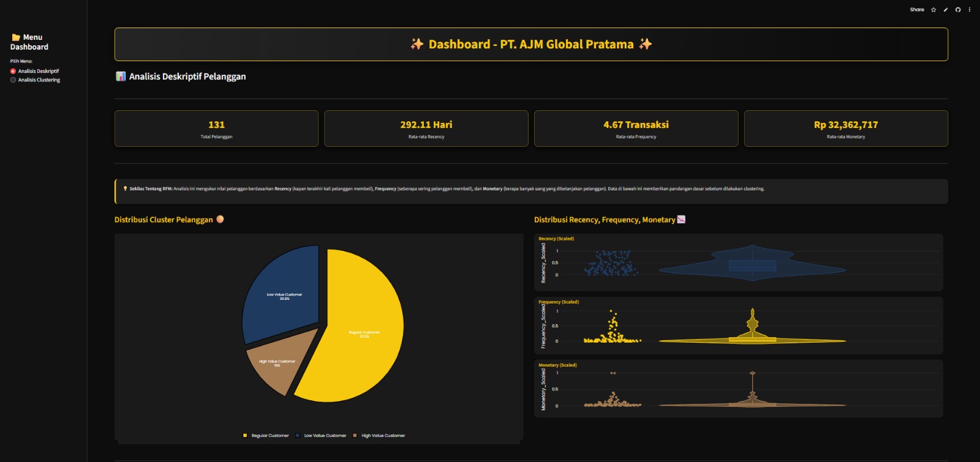The image size is (980, 462).
Task: Click the Rp 32,362,717 Rata-rata Monetary card
Action: (x=846, y=129)
